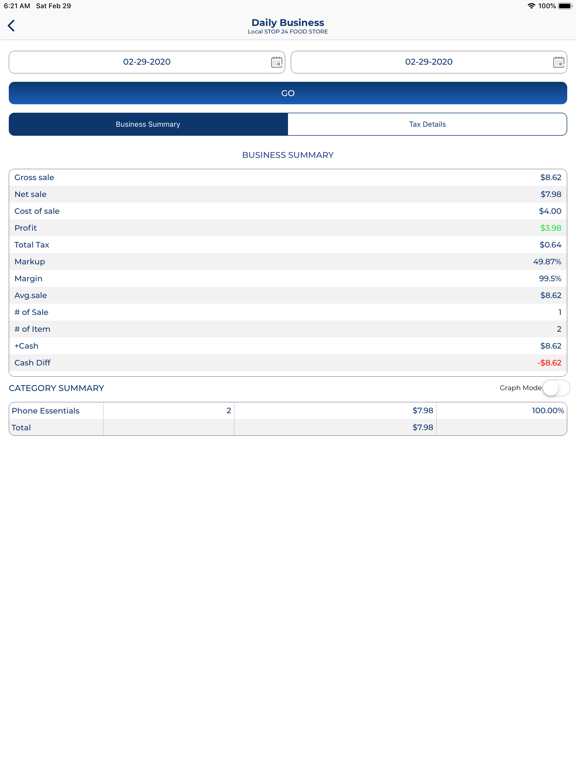Screen dimensions: 576x768
Task: Click the green Profit value $3.98
Action: pyautogui.click(x=551, y=228)
